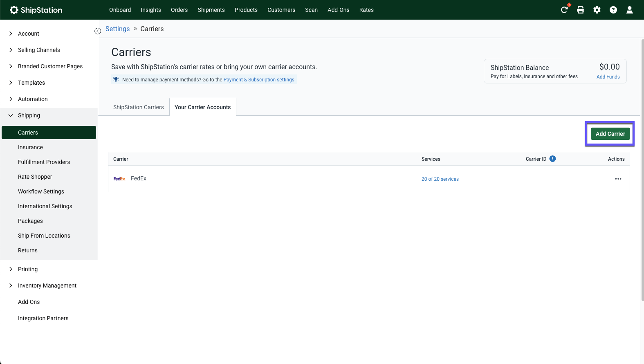Open the 20 of 20 services link
This screenshot has height=364, width=644.
click(440, 179)
